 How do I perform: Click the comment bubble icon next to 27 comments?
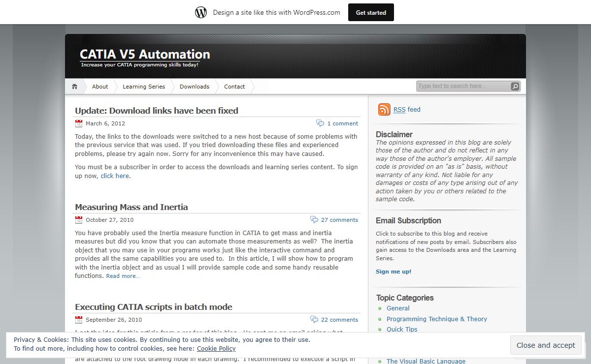point(314,219)
